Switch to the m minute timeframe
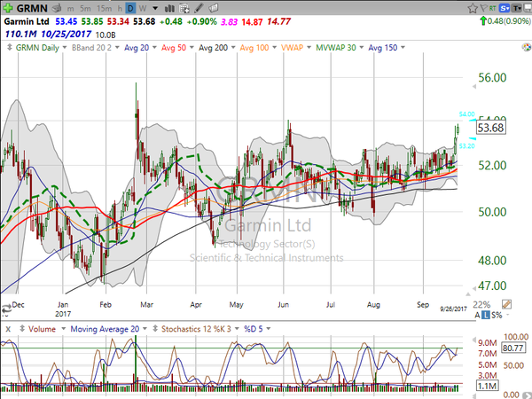Image resolution: width=532 pixels, height=399 pixels. pos(70,8)
